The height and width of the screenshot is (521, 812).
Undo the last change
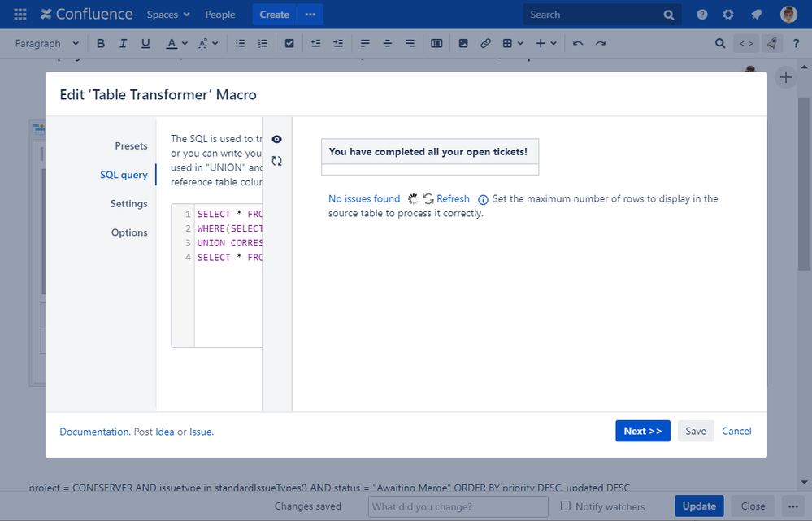[578, 44]
